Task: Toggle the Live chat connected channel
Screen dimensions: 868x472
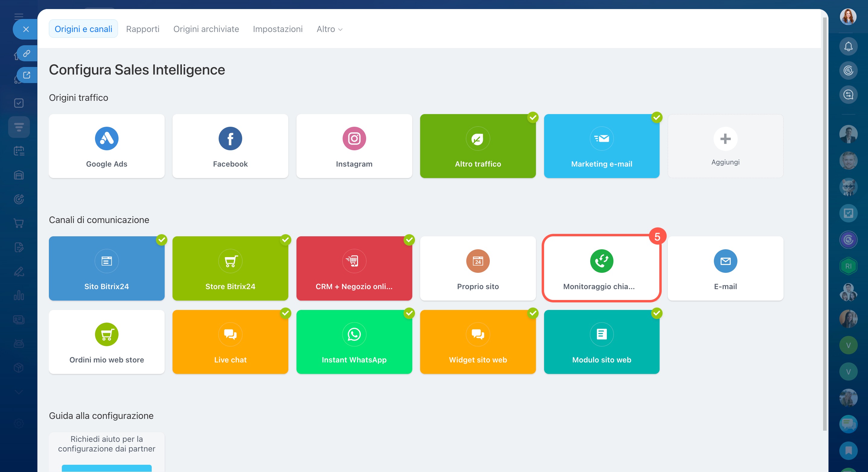Action: click(x=230, y=342)
